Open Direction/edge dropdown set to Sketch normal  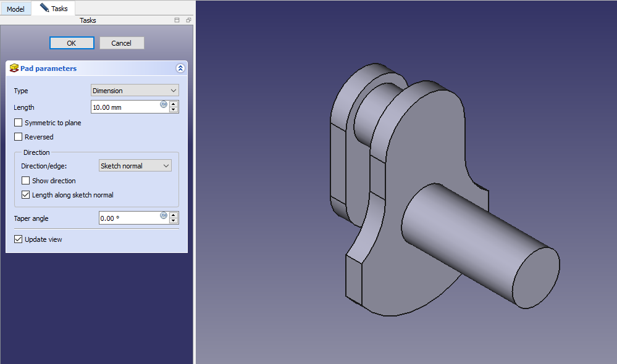point(135,166)
